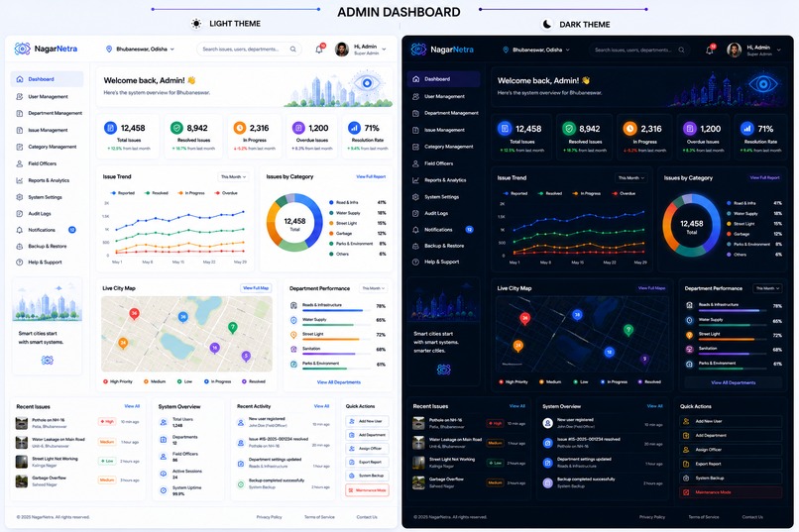This screenshot has width=799, height=532.
Task: Click the Field Officers person icon in dark sidebar
Action: click(415, 163)
